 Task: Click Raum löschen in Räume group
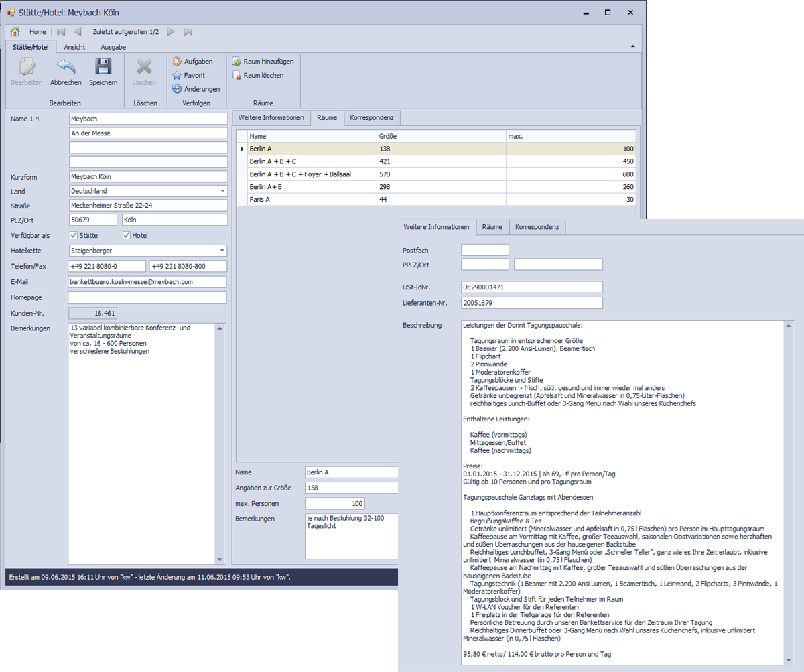[x=258, y=75]
